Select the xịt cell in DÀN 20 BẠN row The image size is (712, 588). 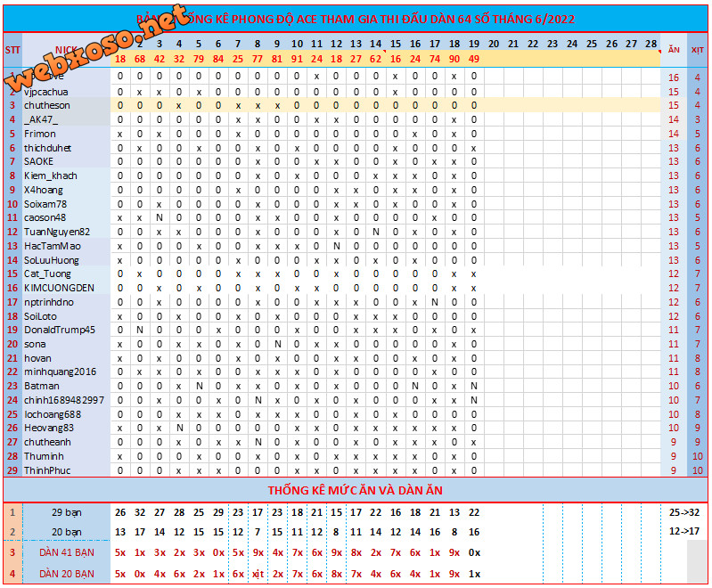point(258,574)
